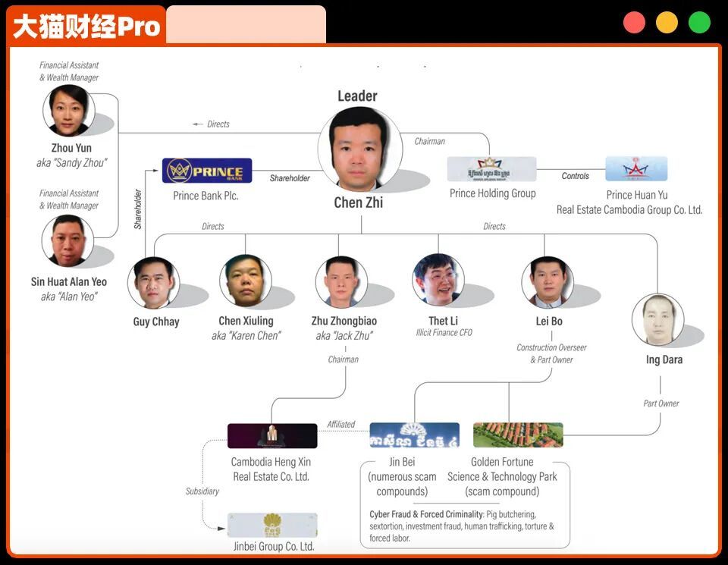Click the "Ing Dara" name label
Viewport: 728px width, 565px height.
point(664,359)
